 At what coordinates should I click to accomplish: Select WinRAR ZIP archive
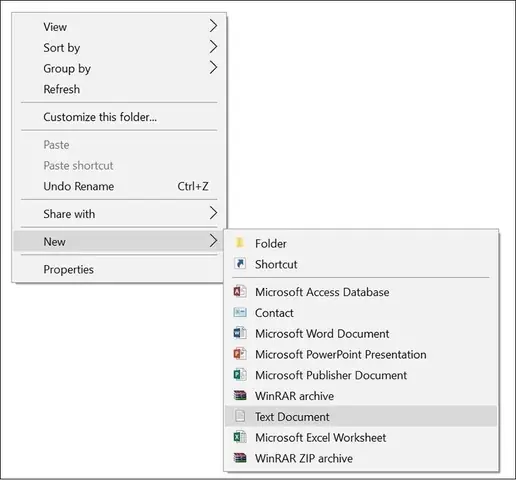[361, 458]
